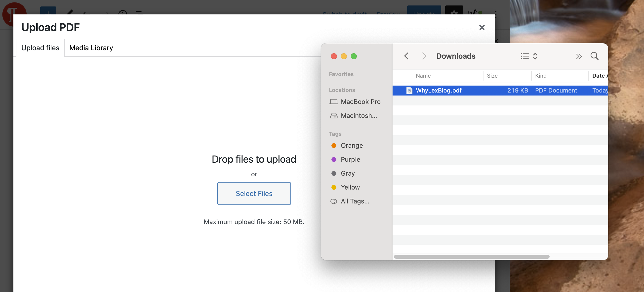Click the WhyLexBlog.pdf document icon
Screen dimensions: 644x292
[x=409, y=90]
